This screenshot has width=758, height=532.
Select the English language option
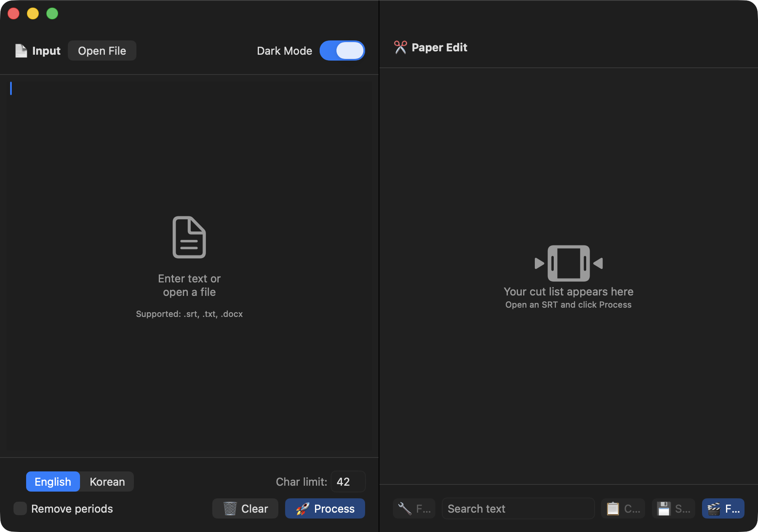click(x=53, y=481)
